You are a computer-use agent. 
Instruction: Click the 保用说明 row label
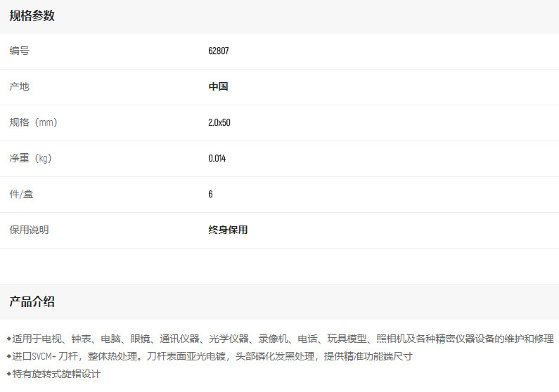30,230
